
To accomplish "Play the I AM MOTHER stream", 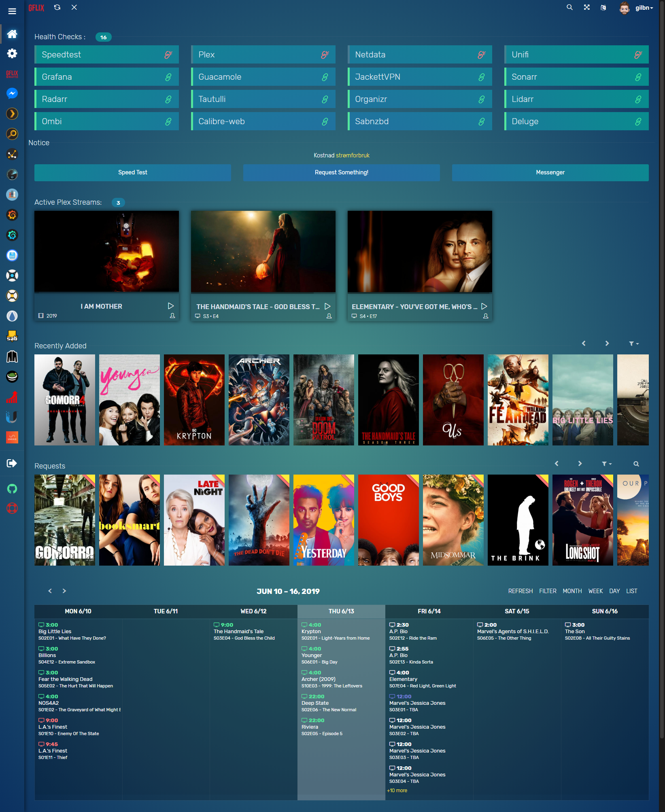I will pyautogui.click(x=171, y=306).
